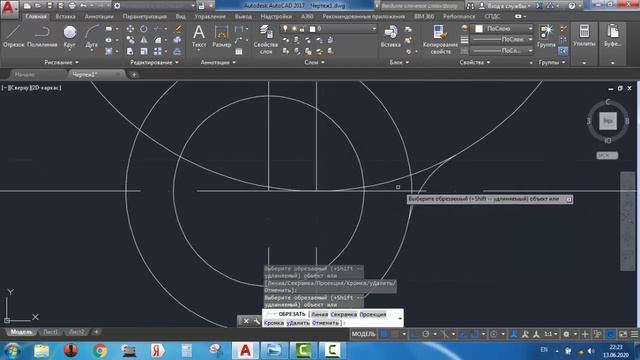Select the Array tool icon
Image resolution: width=640 pixels, height=360 pixels.
[158, 51]
